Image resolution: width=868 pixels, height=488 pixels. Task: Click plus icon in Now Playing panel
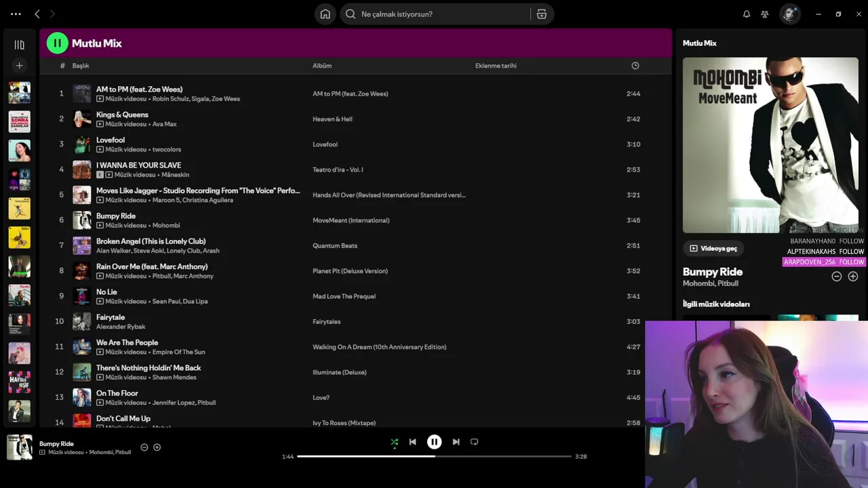(x=852, y=277)
